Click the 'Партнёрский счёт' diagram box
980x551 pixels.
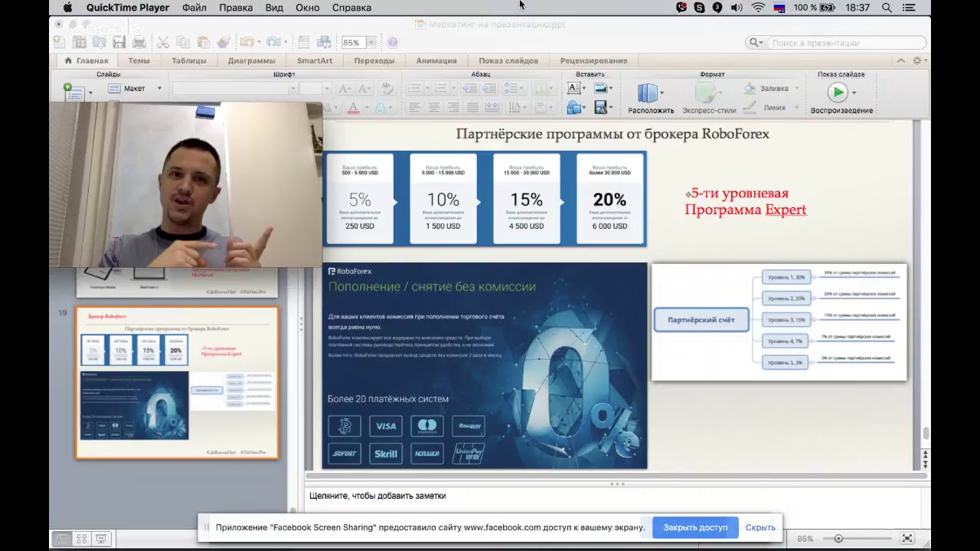click(x=701, y=320)
